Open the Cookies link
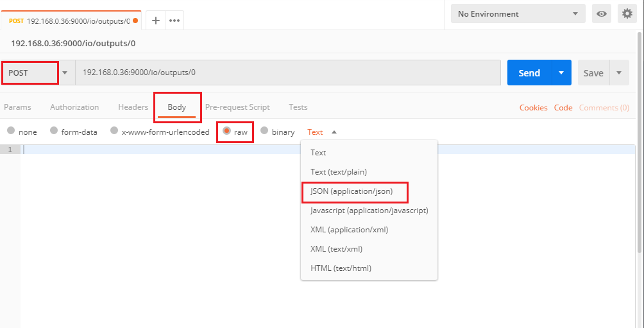 tap(533, 108)
